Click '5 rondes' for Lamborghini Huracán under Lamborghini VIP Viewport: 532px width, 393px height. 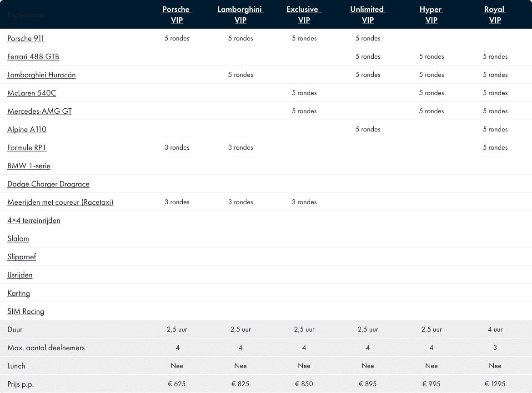[x=241, y=75]
